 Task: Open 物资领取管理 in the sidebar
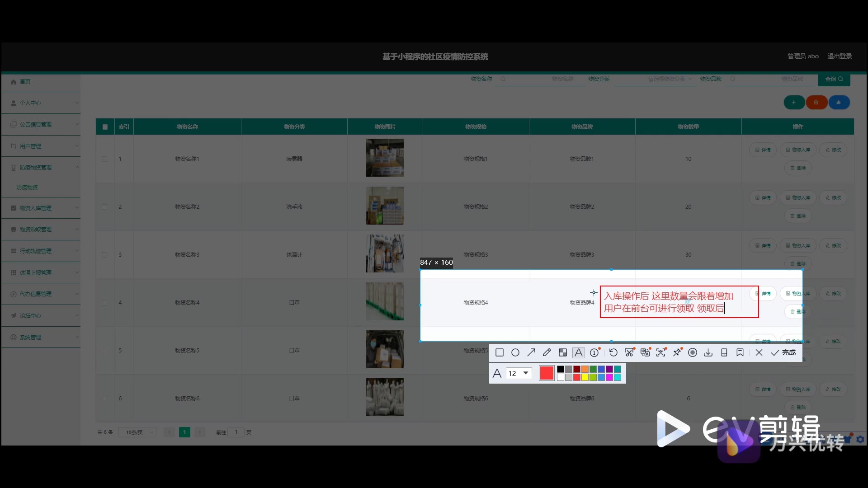point(41,230)
